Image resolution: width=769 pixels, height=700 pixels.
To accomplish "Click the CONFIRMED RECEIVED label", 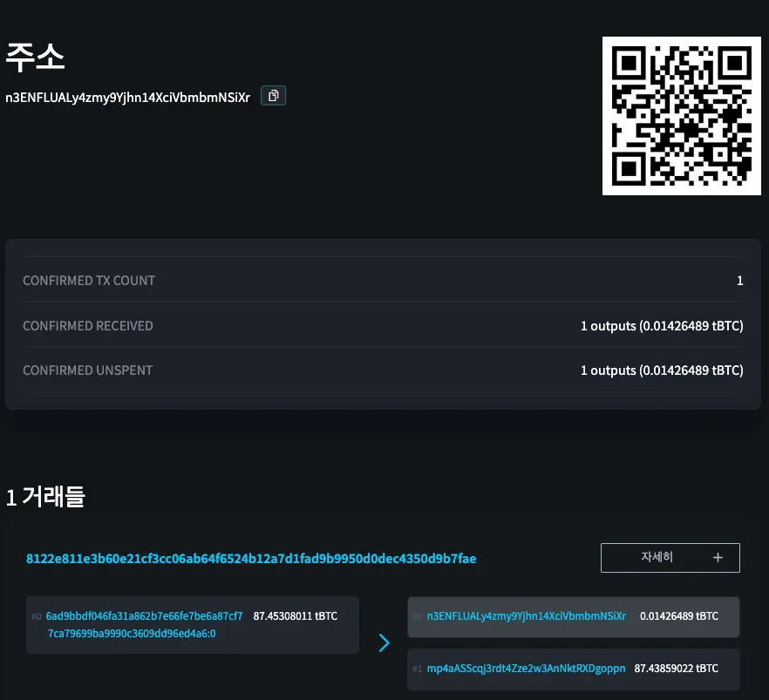I will [x=88, y=325].
